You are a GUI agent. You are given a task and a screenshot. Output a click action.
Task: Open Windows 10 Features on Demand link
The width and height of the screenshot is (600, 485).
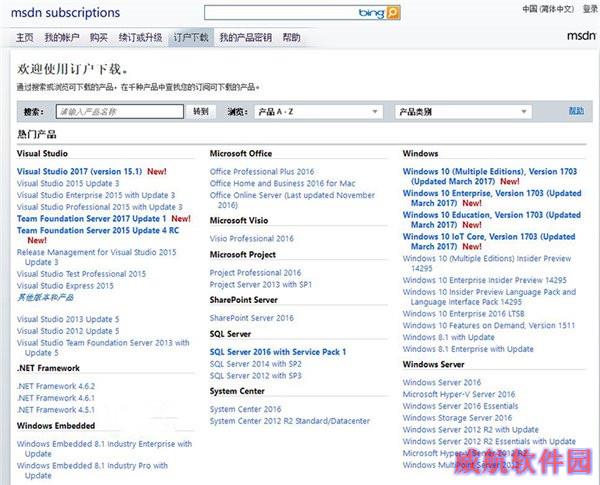489,326
